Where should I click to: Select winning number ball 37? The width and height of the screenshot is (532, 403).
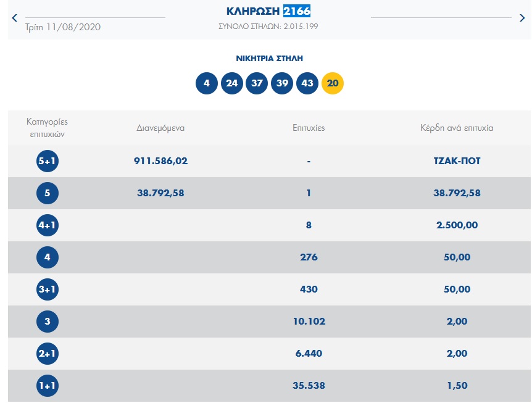pos(257,83)
